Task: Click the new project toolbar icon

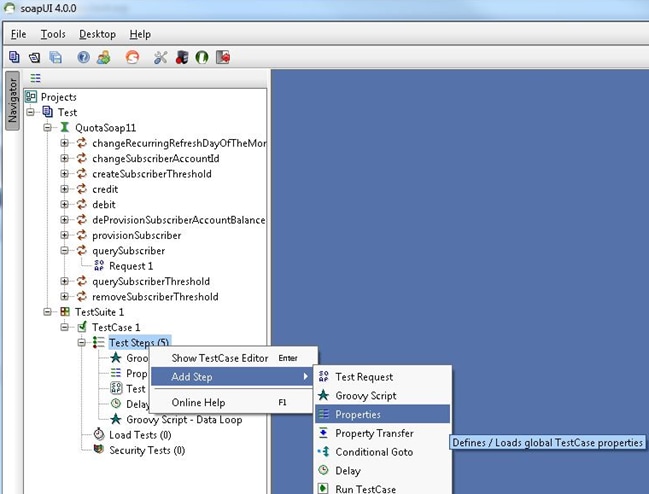Action: (x=14, y=57)
